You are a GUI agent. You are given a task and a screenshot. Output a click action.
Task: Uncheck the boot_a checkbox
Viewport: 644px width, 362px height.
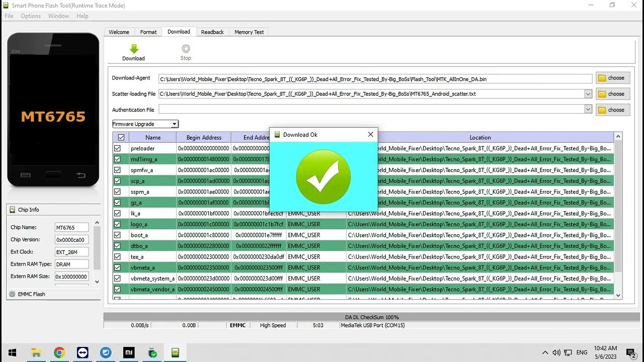pos(117,235)
